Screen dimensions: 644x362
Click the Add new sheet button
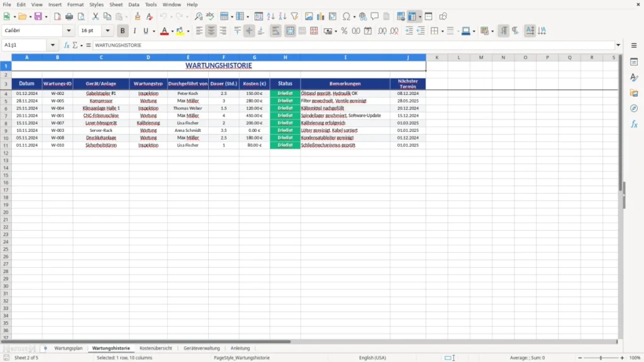click(x=45, y=348)
